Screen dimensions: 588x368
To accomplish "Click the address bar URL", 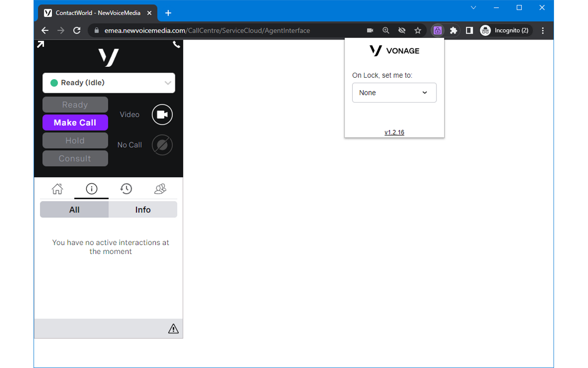I will tap(207, 30).
